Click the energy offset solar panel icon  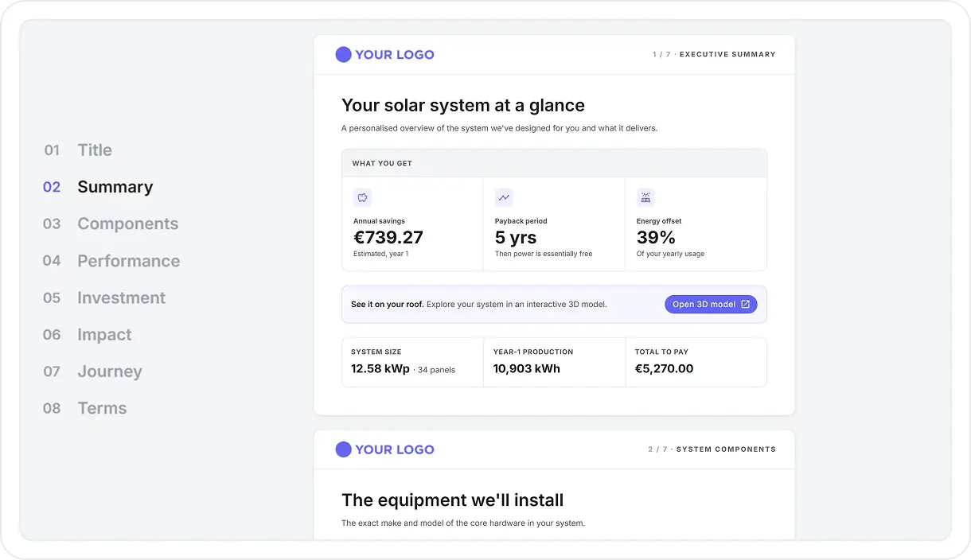[645, 197]
